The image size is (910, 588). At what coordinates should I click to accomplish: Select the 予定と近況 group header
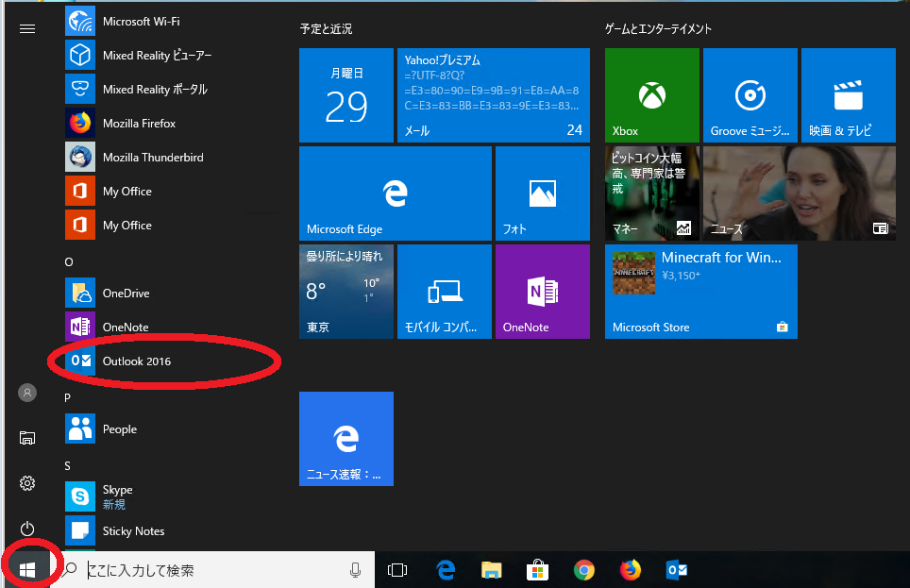pos(327,28)
